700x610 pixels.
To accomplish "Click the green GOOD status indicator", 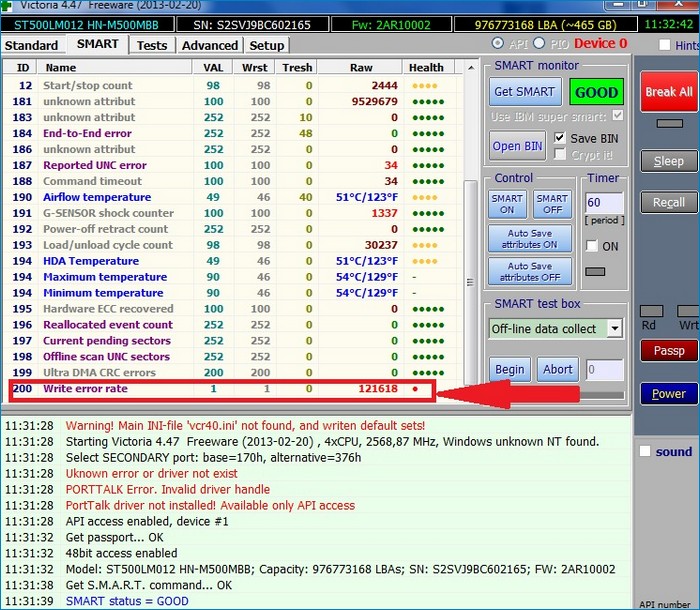I will [596, 92].
